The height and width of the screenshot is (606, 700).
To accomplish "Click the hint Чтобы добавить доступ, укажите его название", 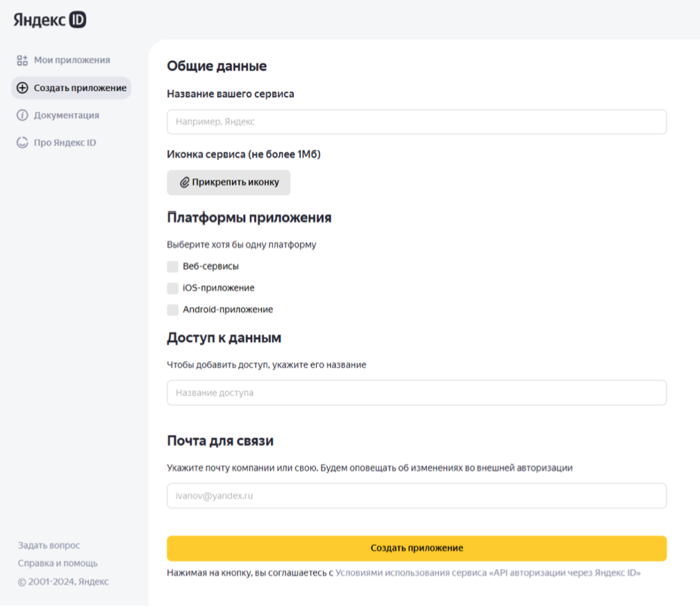I will coord(267,365).
